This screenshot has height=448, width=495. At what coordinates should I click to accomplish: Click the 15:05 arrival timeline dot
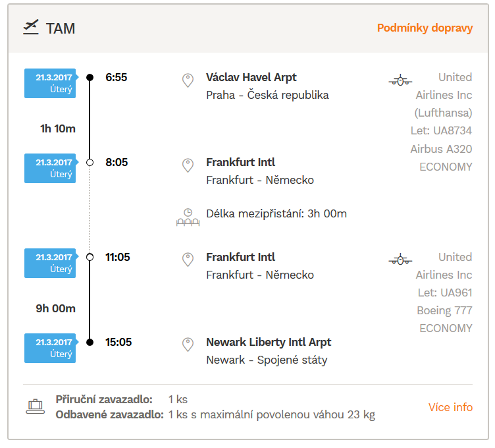point(90,342)
